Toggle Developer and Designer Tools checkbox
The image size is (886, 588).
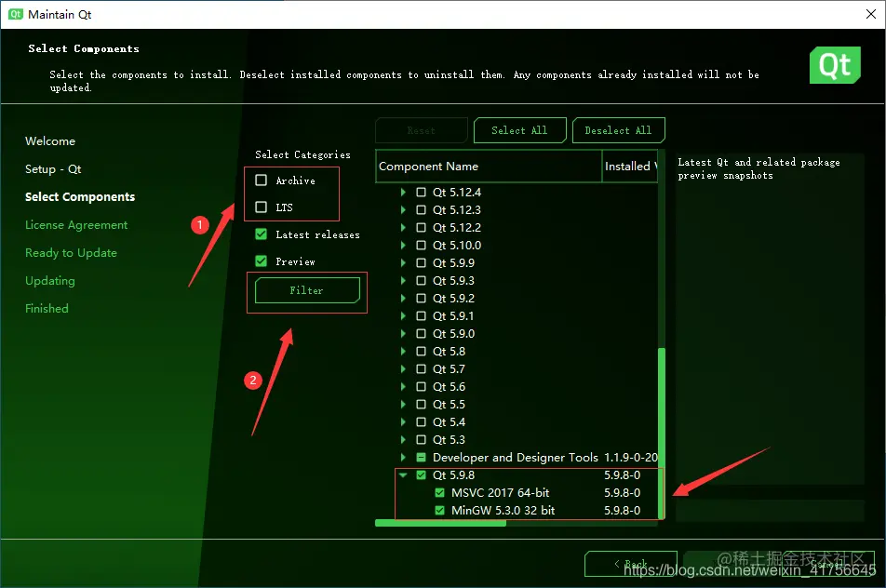pos(421,458)
